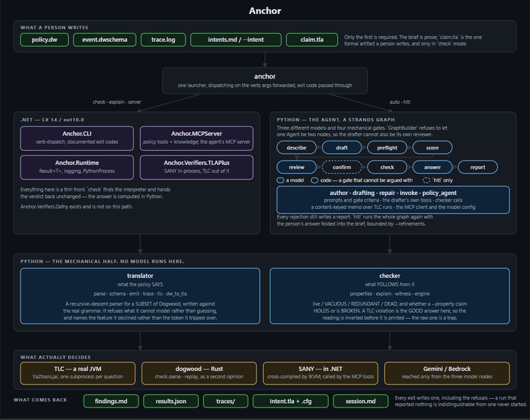The image size is (530, 420).
Task: Click the describe graph node
Action: pyautogui.click(x=296, y=147)
